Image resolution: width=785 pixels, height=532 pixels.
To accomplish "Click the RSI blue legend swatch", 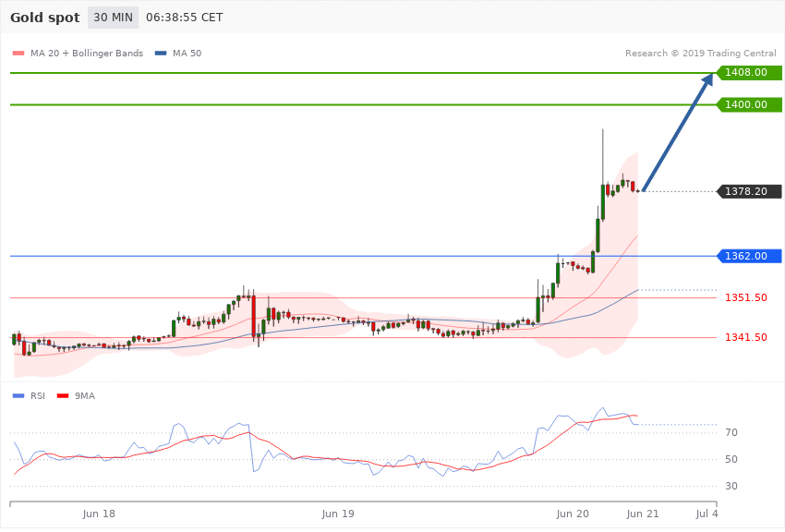I will 18,396.
